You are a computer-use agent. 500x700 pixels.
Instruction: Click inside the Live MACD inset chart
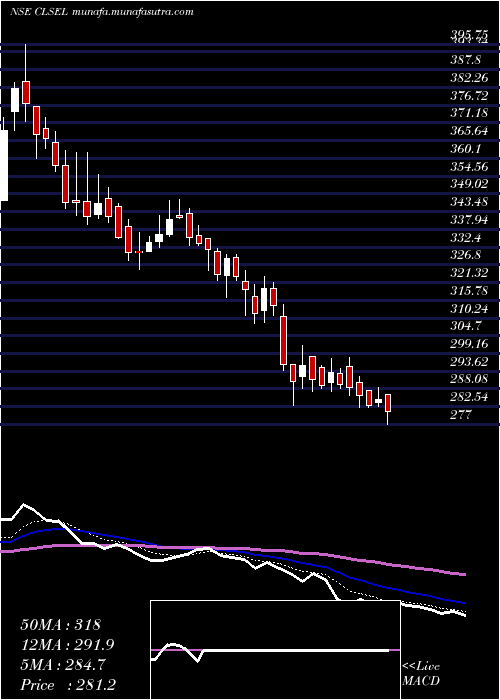point(275,650)
